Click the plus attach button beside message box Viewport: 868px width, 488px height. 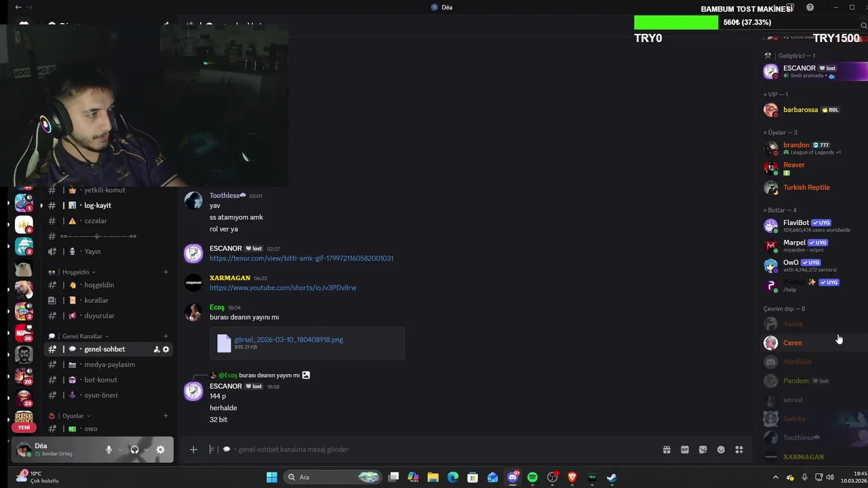click(x=193, y=449)
